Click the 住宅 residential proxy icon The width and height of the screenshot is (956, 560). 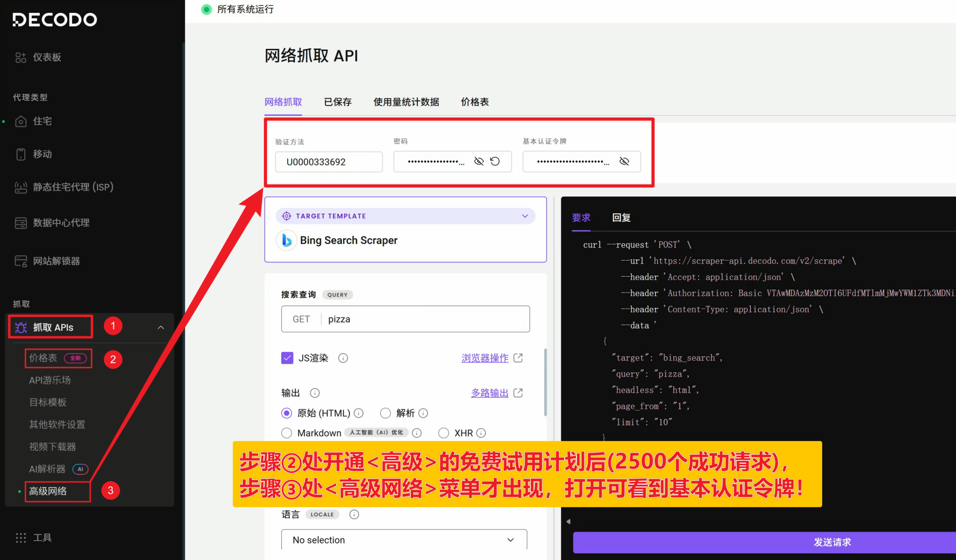click(21, 121)
